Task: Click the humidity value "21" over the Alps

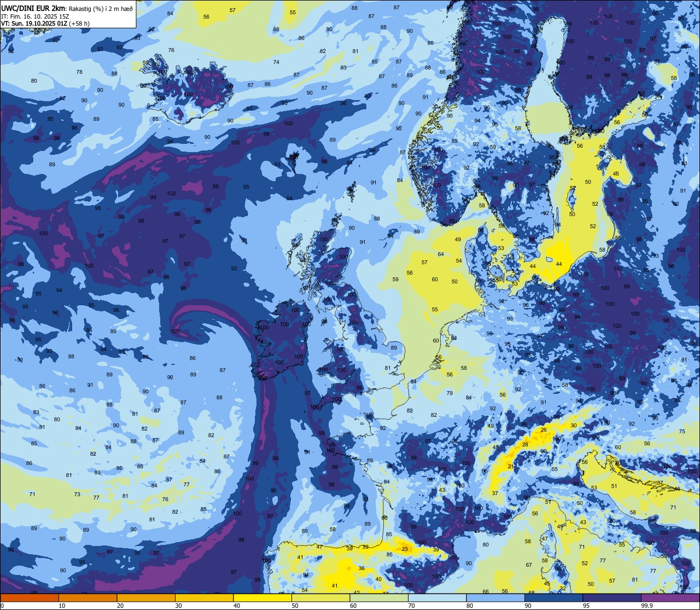Action: point(511,466)
